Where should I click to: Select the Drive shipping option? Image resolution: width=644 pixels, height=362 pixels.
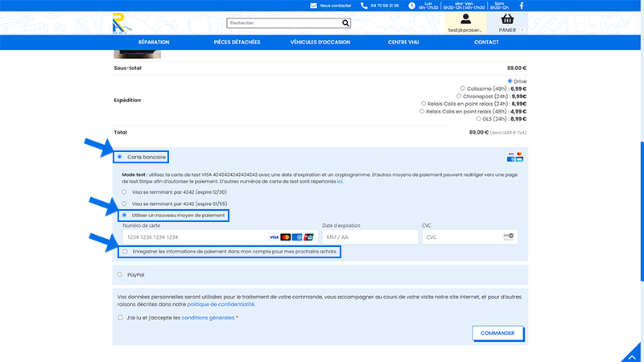pyautogui.click(x=510, y=81)
